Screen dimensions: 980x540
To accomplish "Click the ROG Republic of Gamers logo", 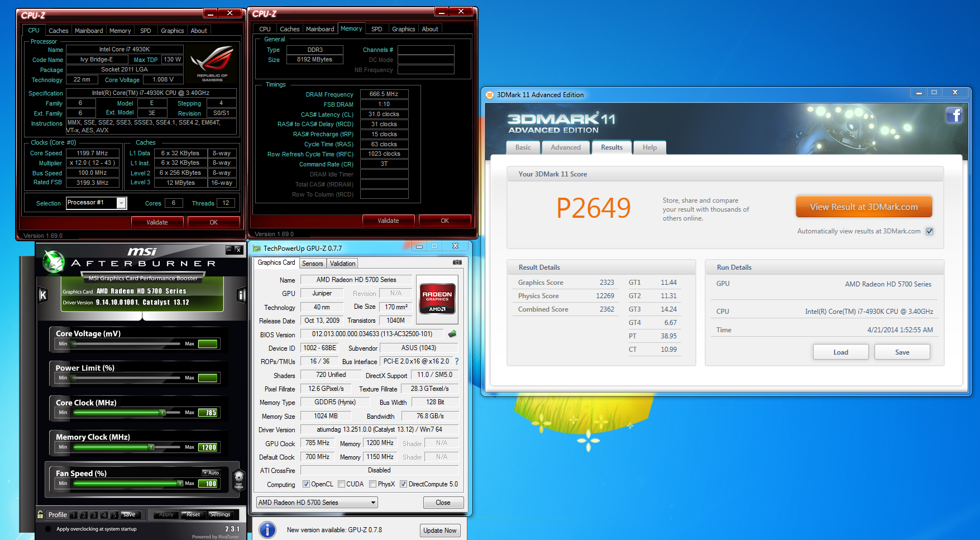I will coord(212,64).
